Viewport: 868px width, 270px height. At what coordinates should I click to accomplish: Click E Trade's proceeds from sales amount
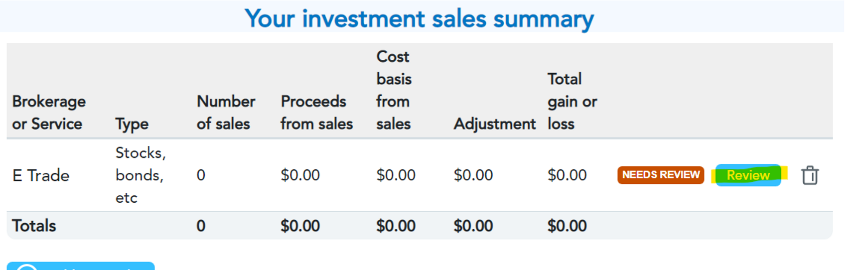(x=300, y=175)
